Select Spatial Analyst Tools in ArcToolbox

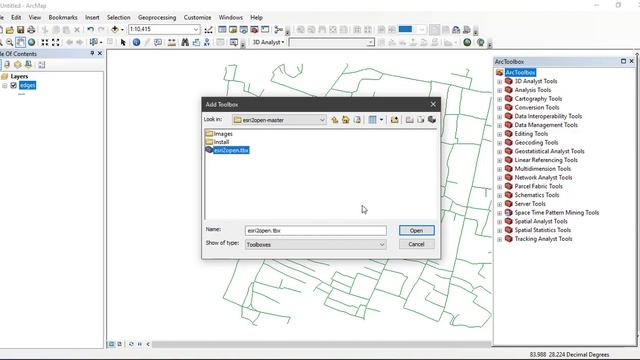541,221
